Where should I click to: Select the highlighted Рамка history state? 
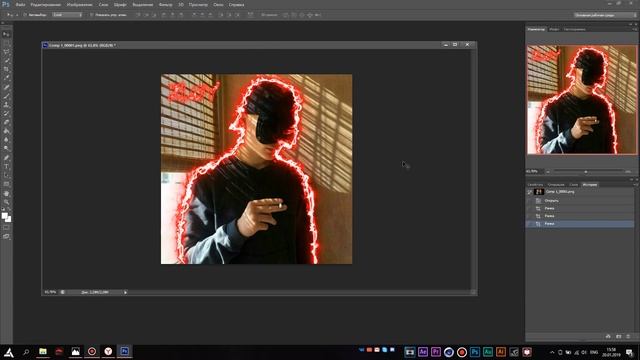click(x=580, y=224)
